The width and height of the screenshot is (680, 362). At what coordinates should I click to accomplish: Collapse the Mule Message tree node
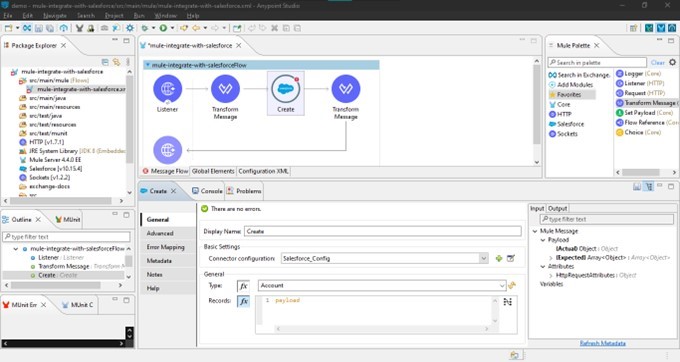[535, 231]
